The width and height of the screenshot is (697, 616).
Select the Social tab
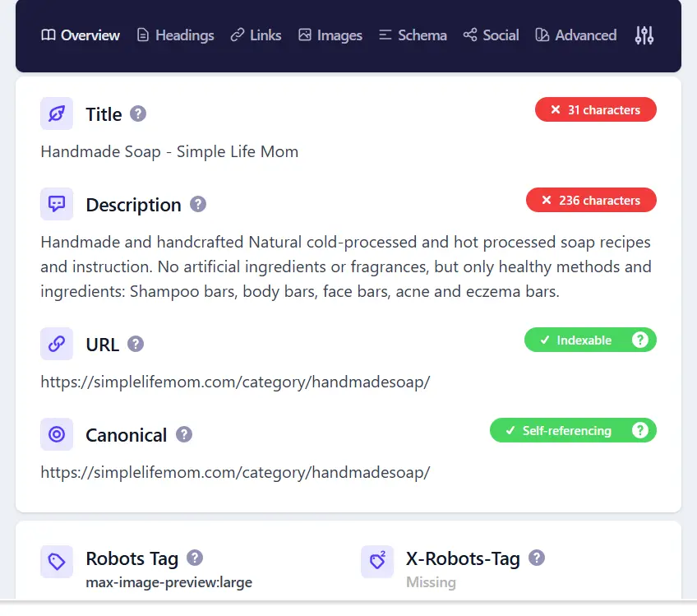(492, 35)
